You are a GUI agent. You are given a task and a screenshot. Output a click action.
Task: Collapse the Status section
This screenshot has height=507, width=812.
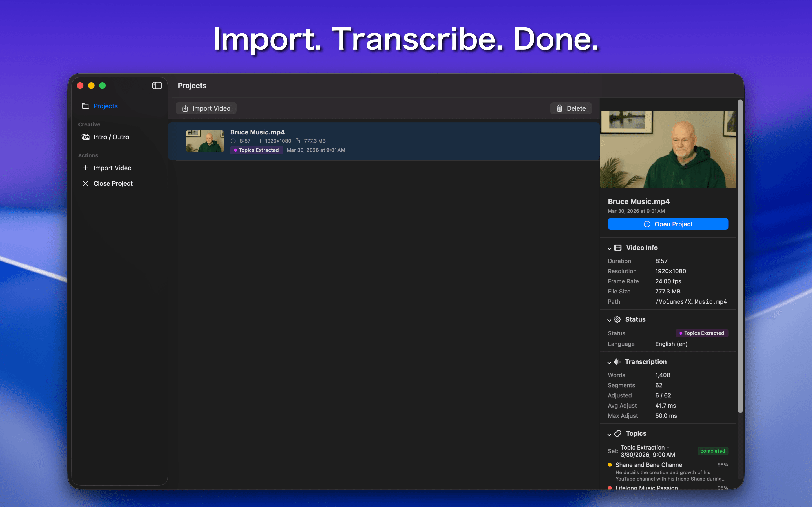610,320
